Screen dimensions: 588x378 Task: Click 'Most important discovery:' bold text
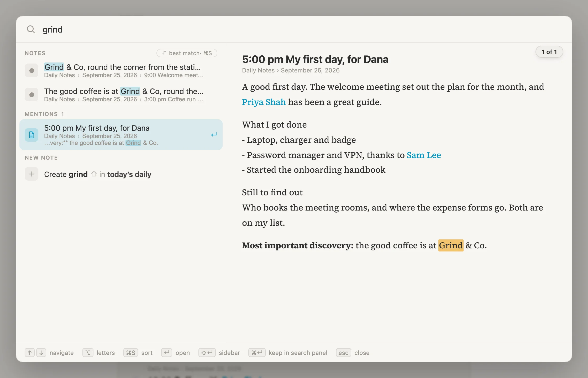pos(298,245)
